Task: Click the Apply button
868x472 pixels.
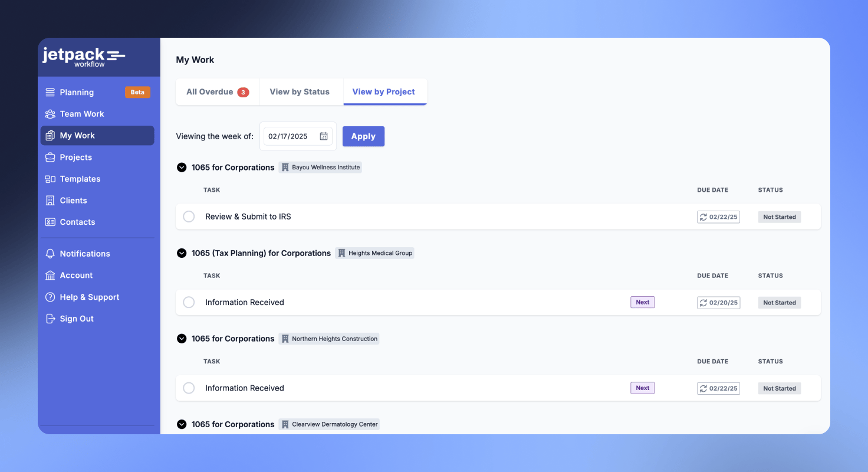Action: pyautogui.click(x=363, y=136)
